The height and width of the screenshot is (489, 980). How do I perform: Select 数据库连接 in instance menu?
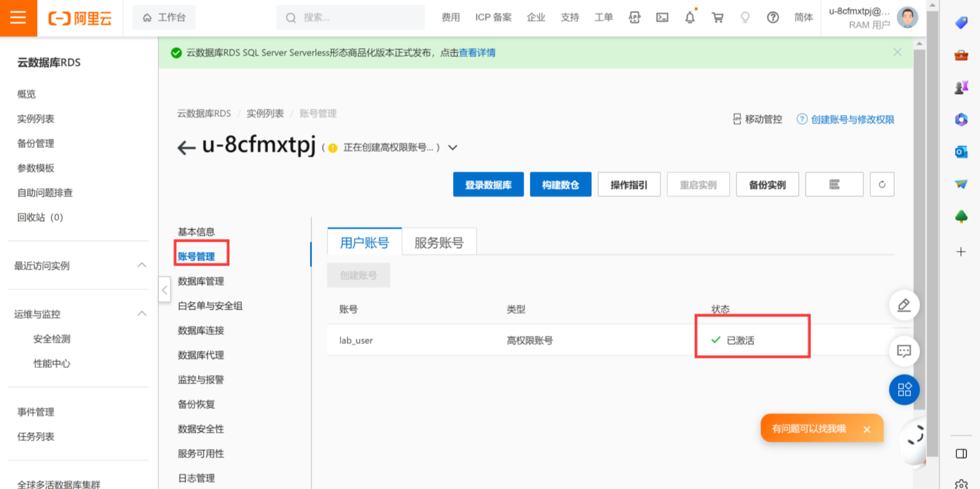[x=201, y=331]
